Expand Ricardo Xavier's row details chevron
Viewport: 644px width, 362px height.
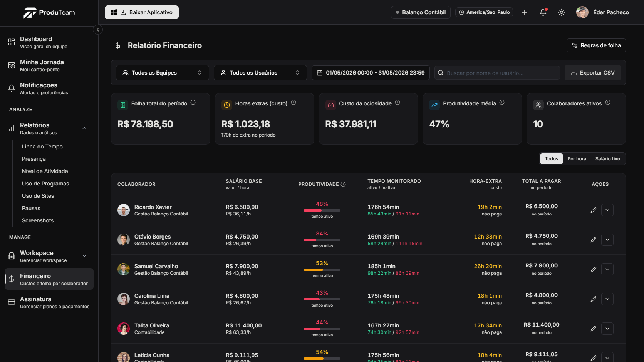[607, 210]
